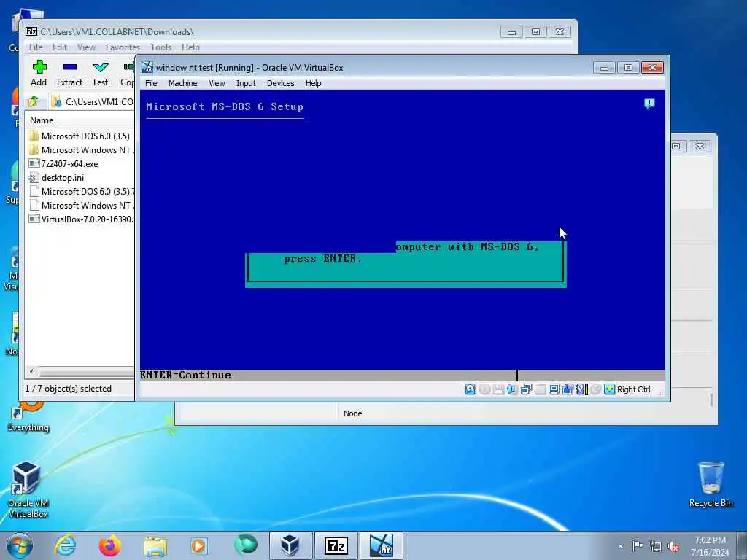The image size is (747, 560).
Task: Select the Microsoft DOS 6.0 (3.5) folder
Action: pos(81,136)
